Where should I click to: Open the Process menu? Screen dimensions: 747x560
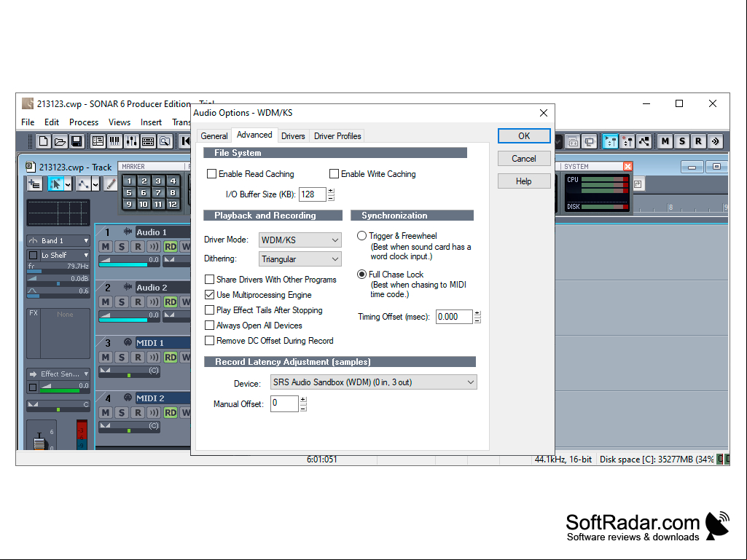click(x=84, y=122)
